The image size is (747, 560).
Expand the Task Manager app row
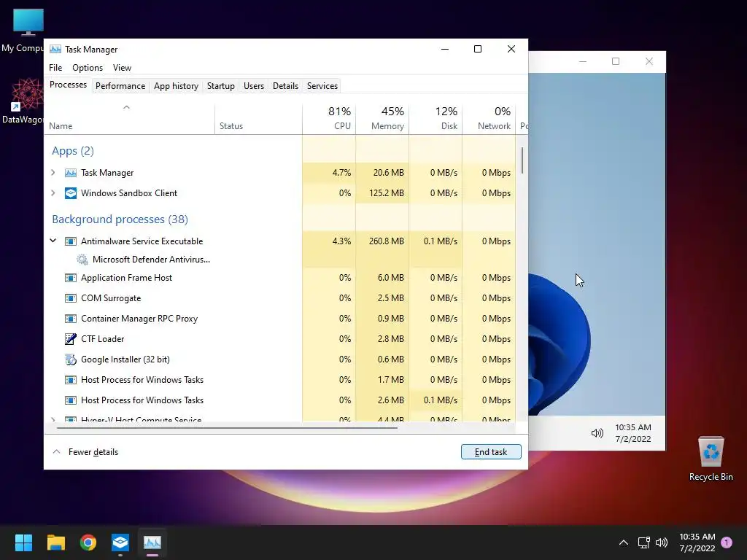(53, 172)
